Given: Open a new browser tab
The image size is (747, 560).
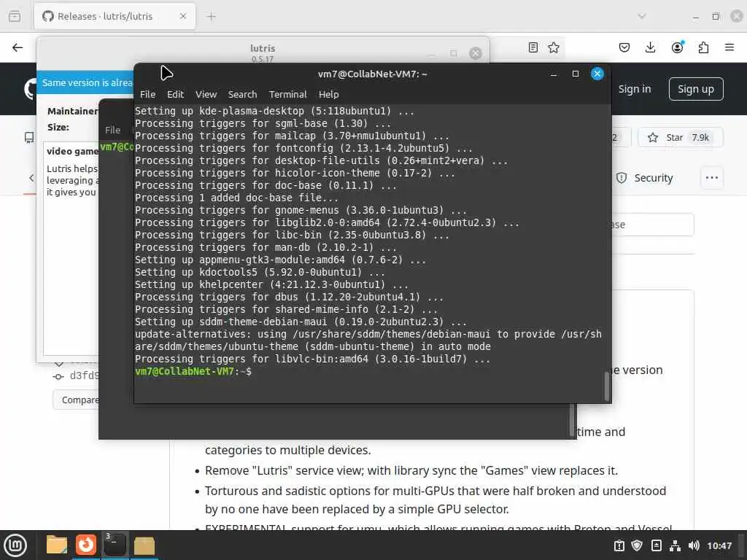Looking at the screenshot, I should pyautogui.click(x=211, y=17).
